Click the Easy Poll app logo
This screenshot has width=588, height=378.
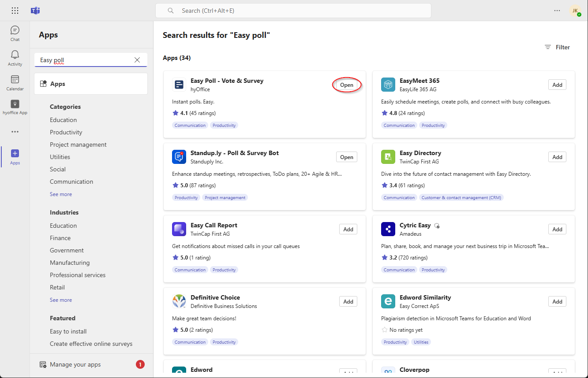pos(179,85)
